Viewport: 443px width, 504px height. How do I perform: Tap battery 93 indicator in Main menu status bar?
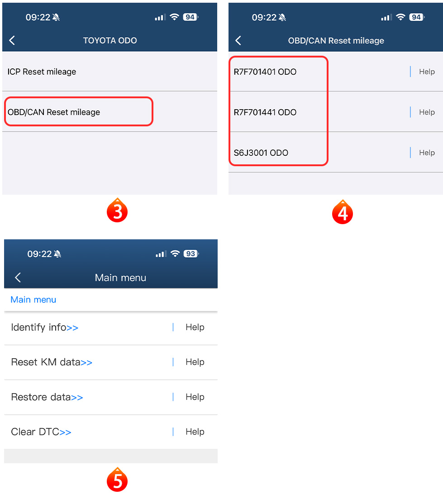click(191, 254)
